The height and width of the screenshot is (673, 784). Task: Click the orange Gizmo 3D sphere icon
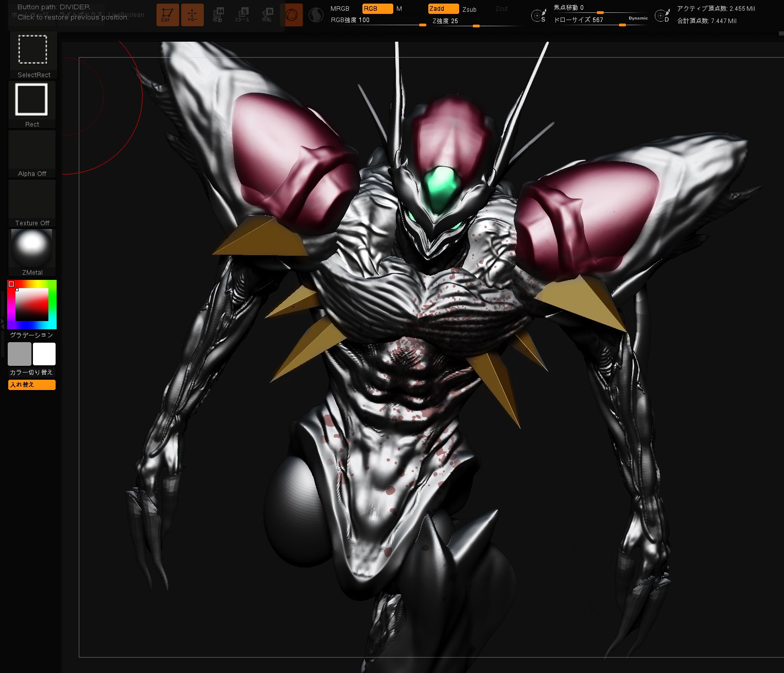(x=291, y=15)
